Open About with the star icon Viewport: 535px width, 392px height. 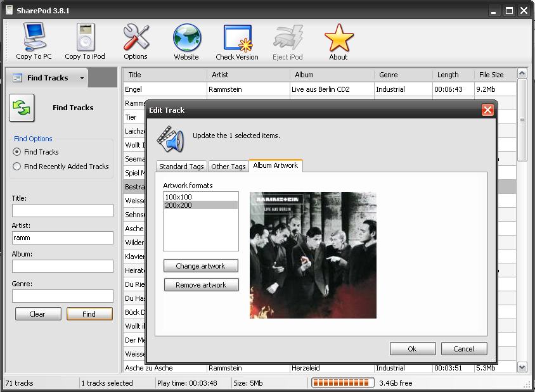tap(338, 38)
